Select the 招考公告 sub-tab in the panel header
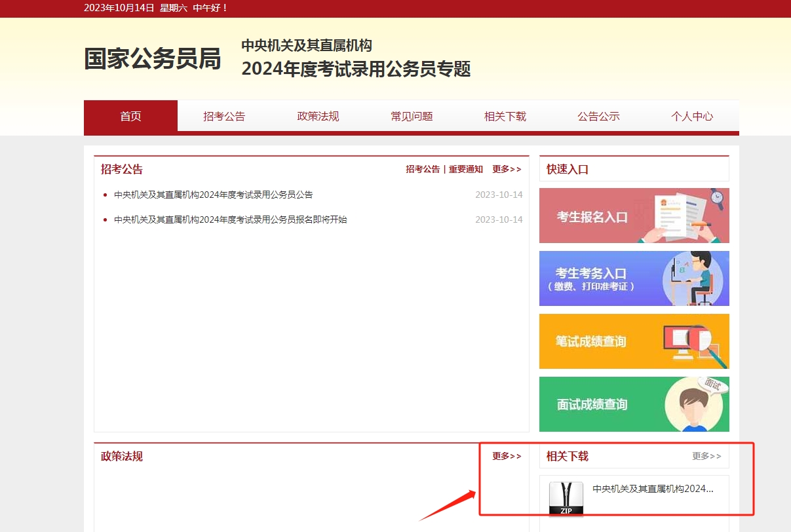 (423, 169)
